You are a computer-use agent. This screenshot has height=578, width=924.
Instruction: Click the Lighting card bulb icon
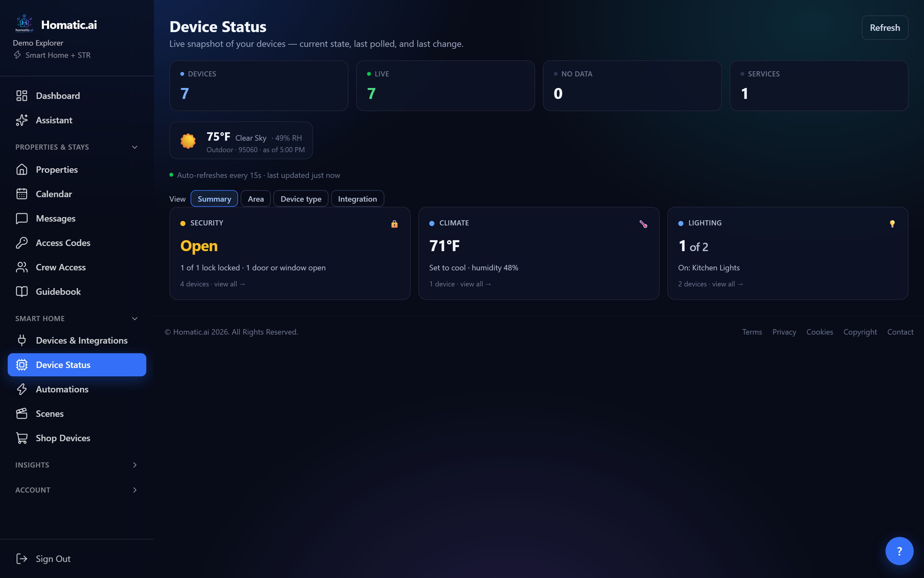tap(892, 224)
